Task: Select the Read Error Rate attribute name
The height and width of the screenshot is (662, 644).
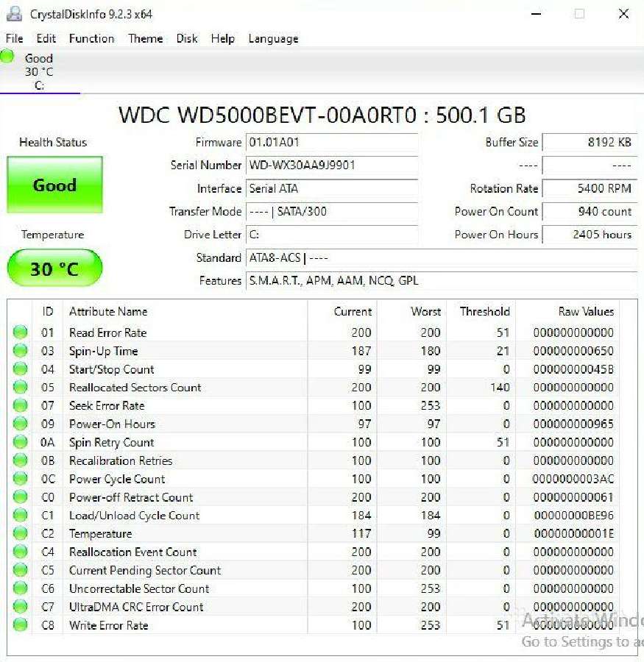Action: 107,332
